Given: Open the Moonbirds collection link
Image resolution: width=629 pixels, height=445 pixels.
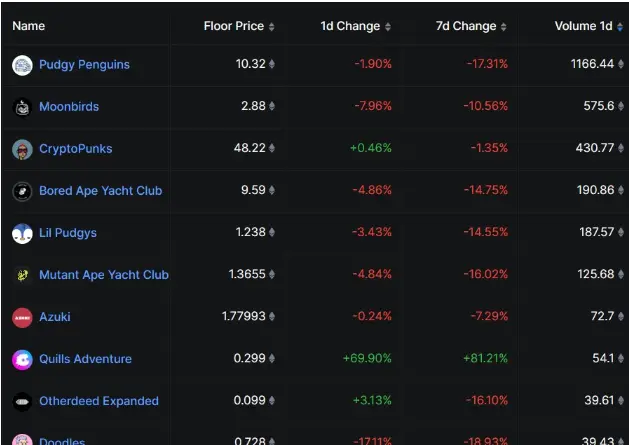Looking at the screenshot, I should [69, 107].
